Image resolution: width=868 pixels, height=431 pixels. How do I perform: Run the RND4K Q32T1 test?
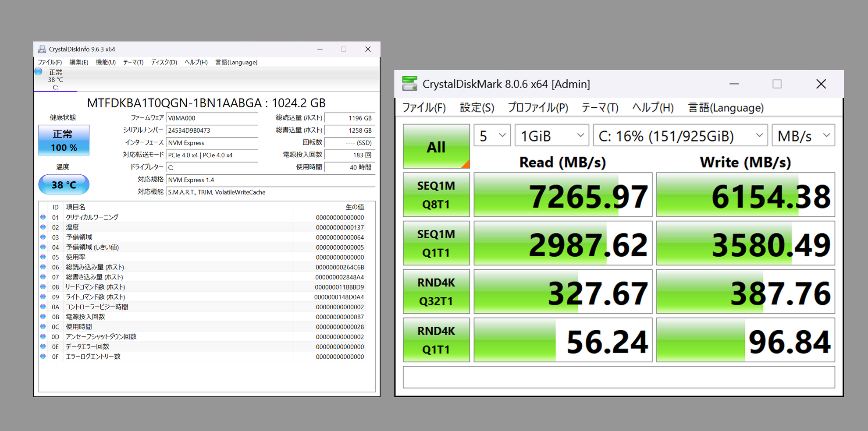click(x=436, y=291)
